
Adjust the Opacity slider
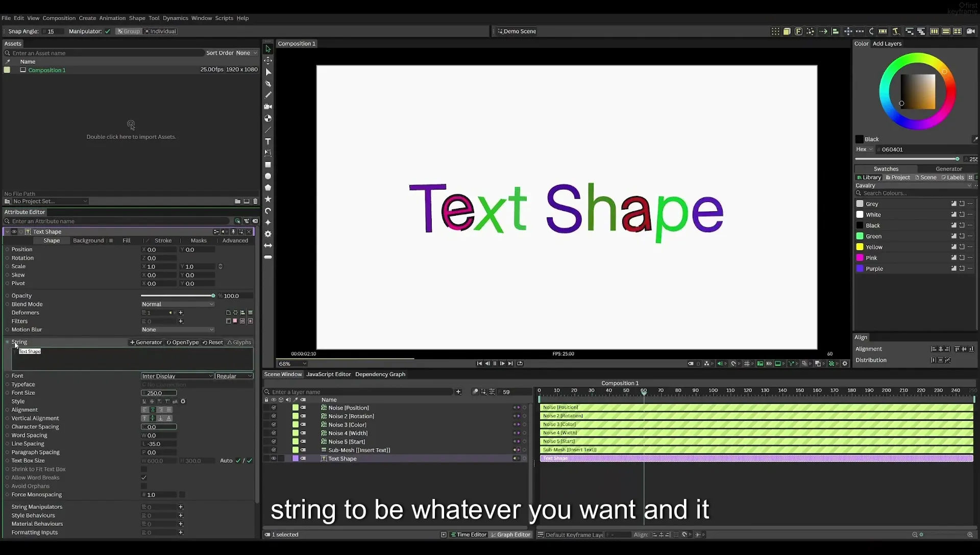tap(178, 296)
